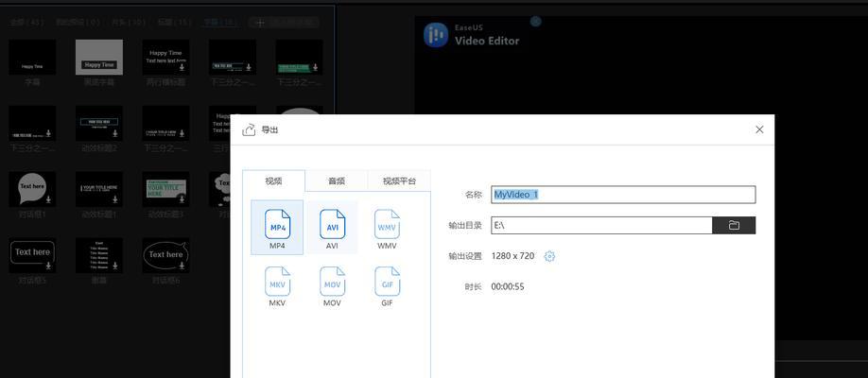Choose the MOV format icon
868x378 pixels.
point(332,284)
